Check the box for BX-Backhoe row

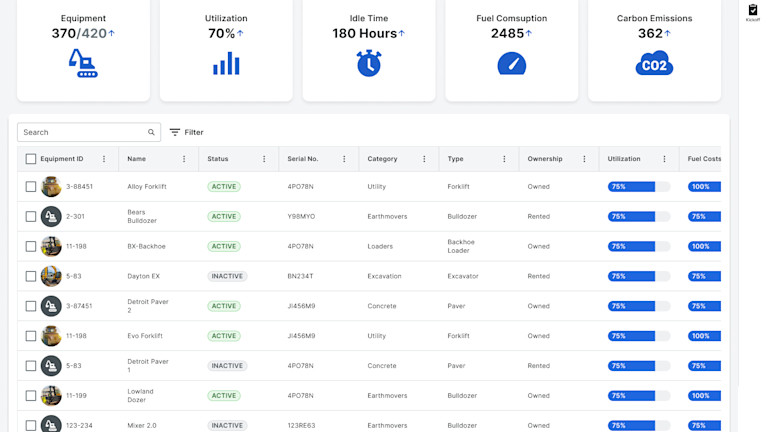click(x=30, y=246)
